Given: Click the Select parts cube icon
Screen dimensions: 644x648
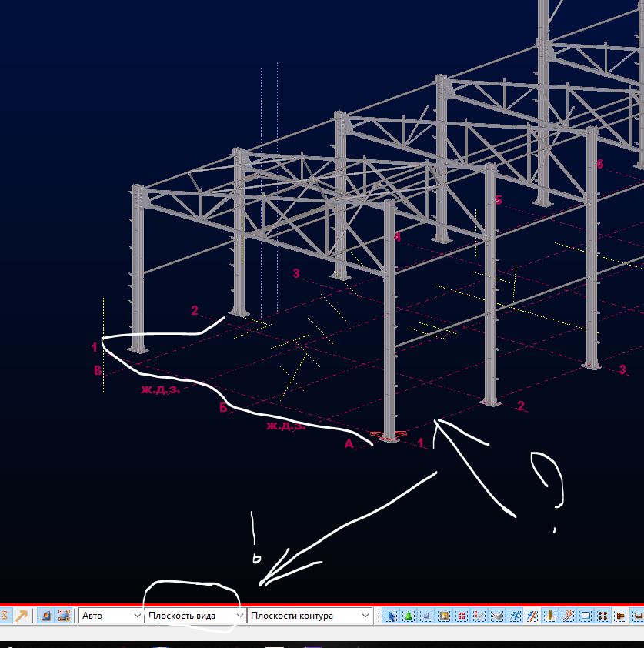Looking at the screenshot, I should [x=426, y=616].
